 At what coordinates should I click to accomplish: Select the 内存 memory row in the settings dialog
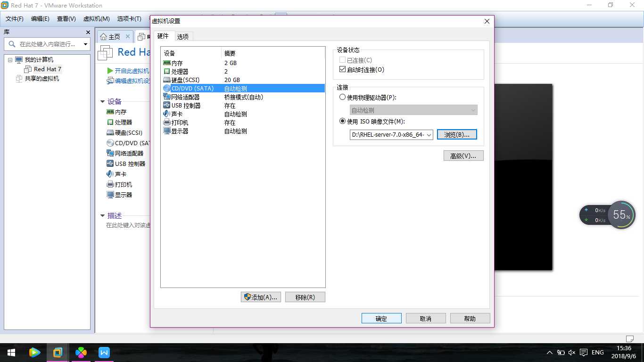click(x=243, y=63)
